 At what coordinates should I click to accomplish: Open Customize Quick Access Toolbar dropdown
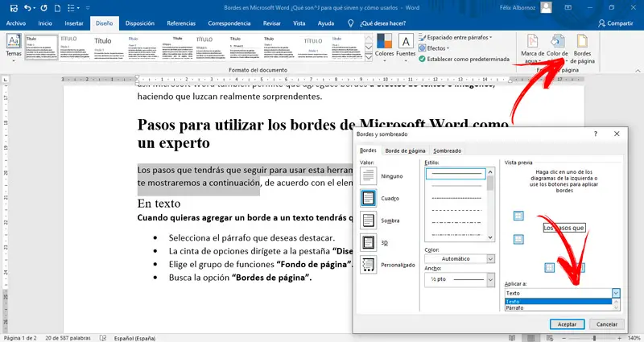click(x=88, y=8)
